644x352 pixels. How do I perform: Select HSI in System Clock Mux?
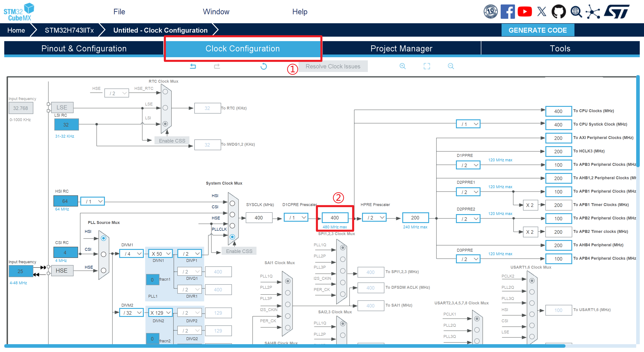point(232,203)
